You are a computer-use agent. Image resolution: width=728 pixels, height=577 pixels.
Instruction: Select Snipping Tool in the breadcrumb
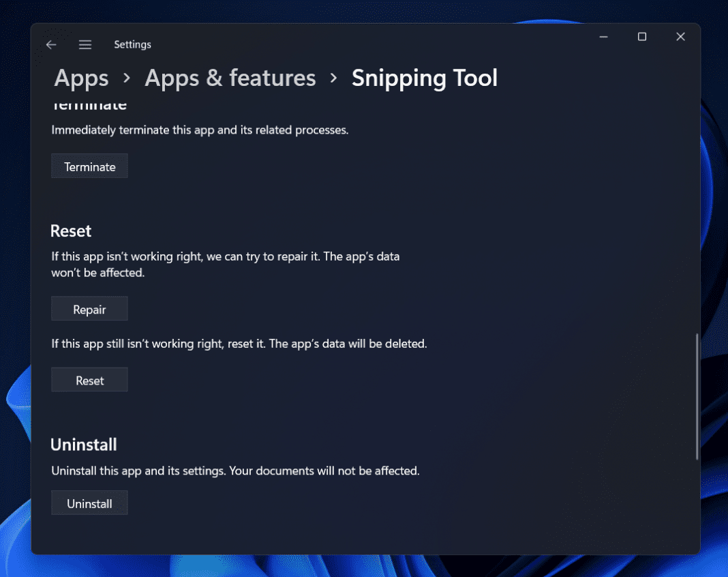424,78
